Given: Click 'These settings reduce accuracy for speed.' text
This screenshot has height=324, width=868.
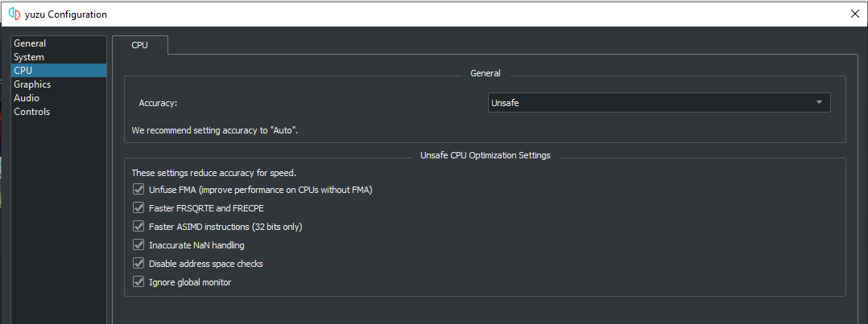Looking at the screenshot, I should pyautogui.click(x=213, y=173).
